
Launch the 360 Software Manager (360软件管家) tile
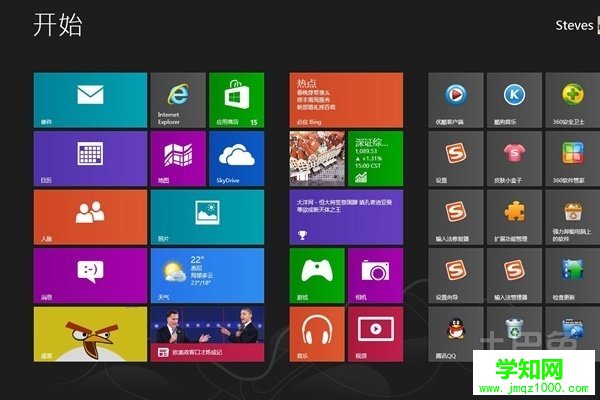pos(573,158)
